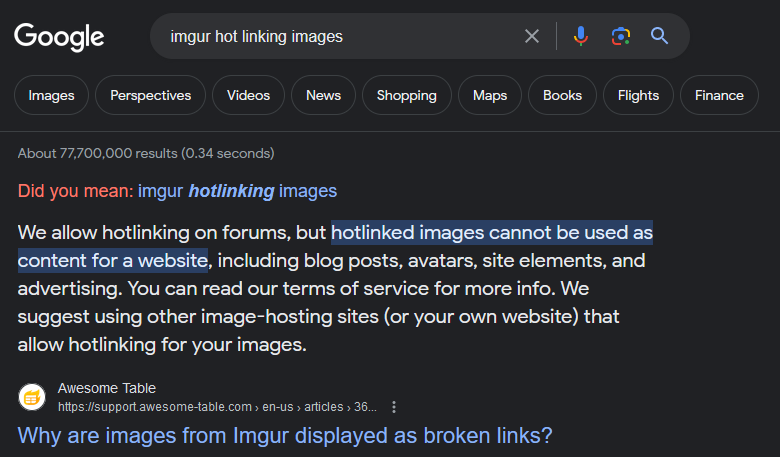Click the Awesome Table site favicon

[x=32, y=397]
